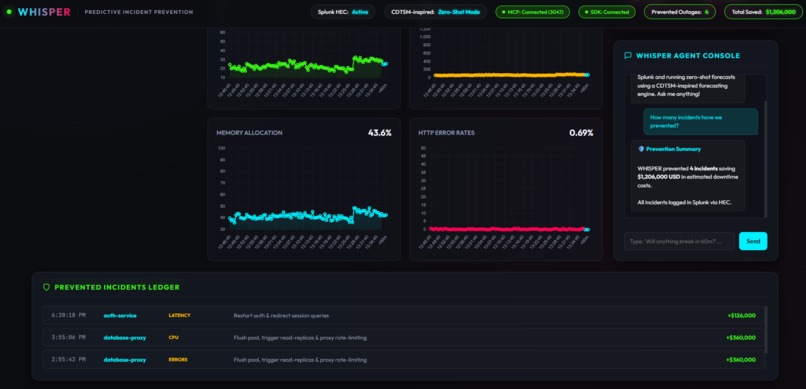Send the chat message with Send button
This screenshot has width=806, height=389.
(x=753, y=241)
